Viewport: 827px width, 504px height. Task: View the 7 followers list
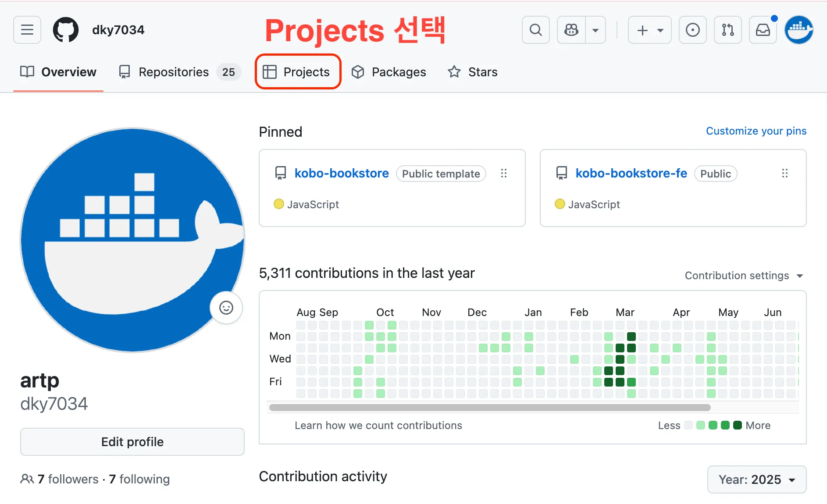68,479
